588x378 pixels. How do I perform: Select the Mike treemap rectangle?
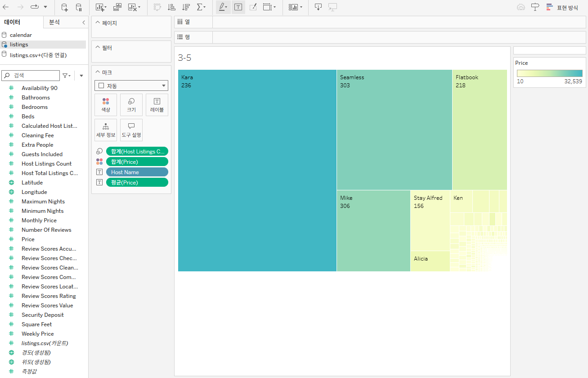pyautogui.click(x=373, y=231)
